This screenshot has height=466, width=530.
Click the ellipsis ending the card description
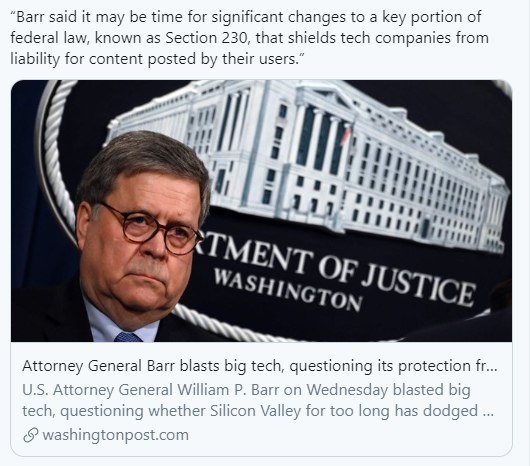pos(489,414)
